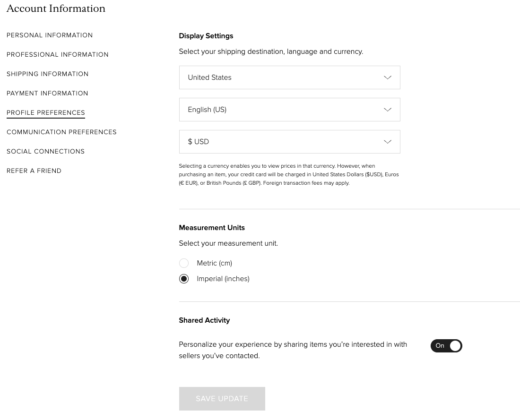Click the Display Settings section heading
Viewport: 520px width, 420px height.
tap(206, 35)
